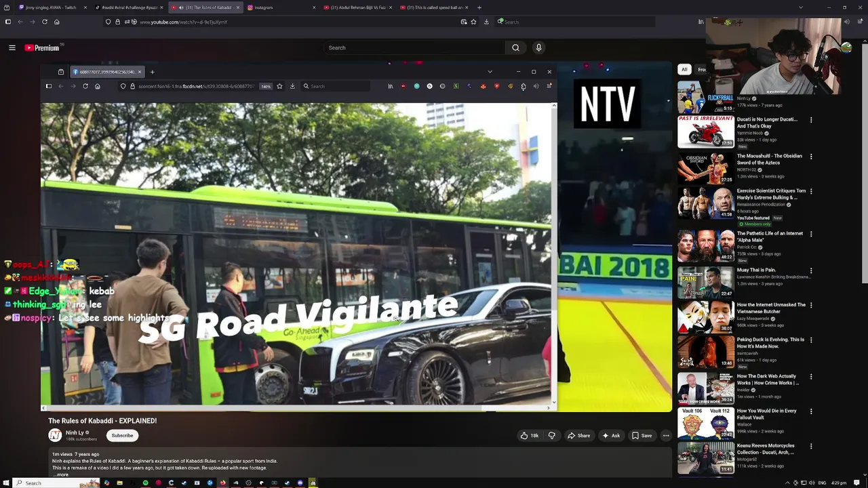Image resolution: width=868 pixels, height=488 pixels.
Task: Click the YouTube search magnifier button
Action: coord(515,47)
